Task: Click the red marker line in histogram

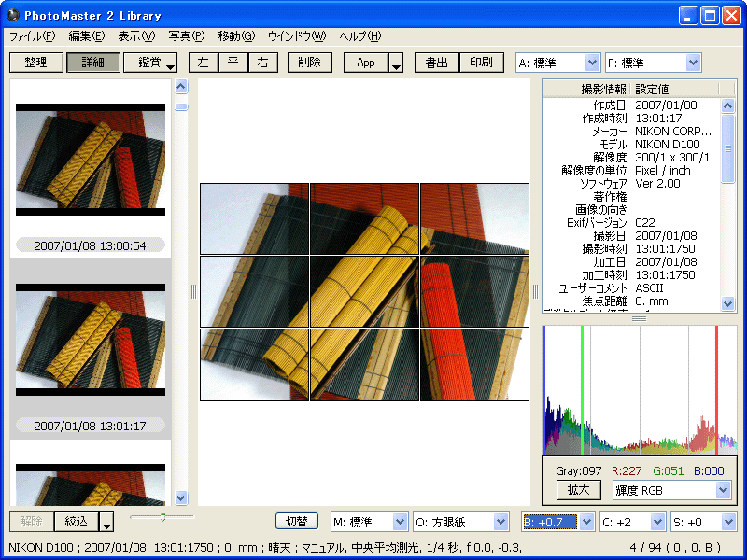Action: click(716, 389)
